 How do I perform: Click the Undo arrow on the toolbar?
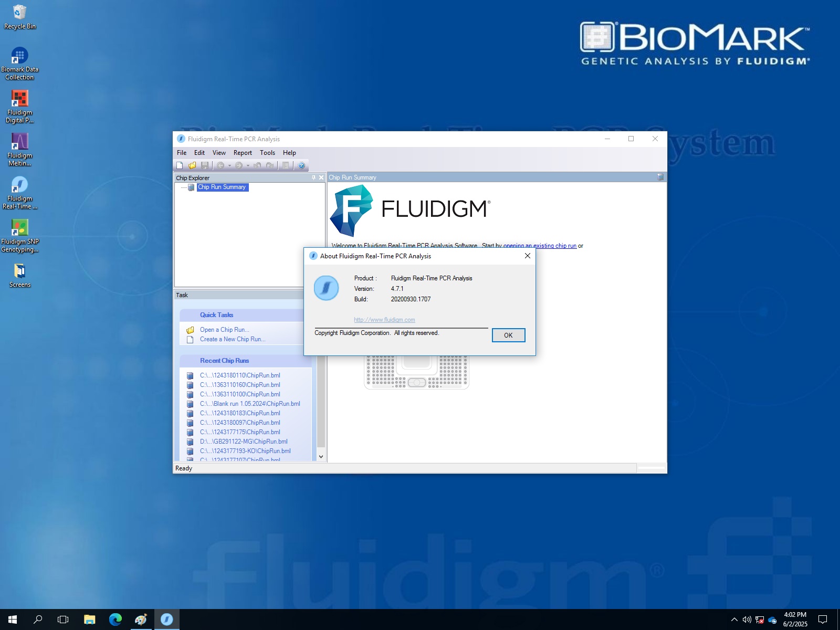coord(257,165)
